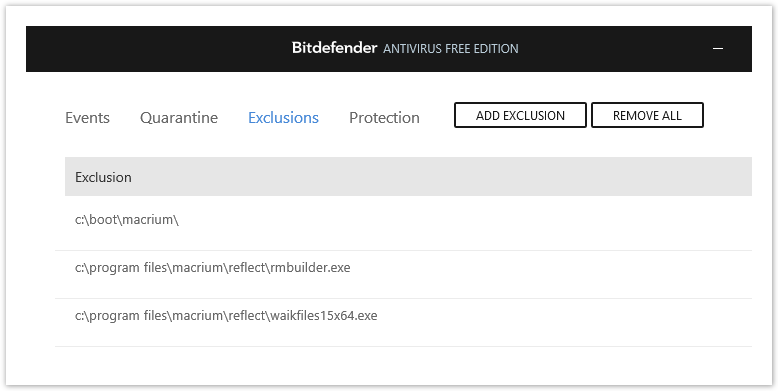Viewport: 778px width, 391px height.
Task: Click blank space right of waikfiles15x64.exe path
Action: tap(564, 316)
